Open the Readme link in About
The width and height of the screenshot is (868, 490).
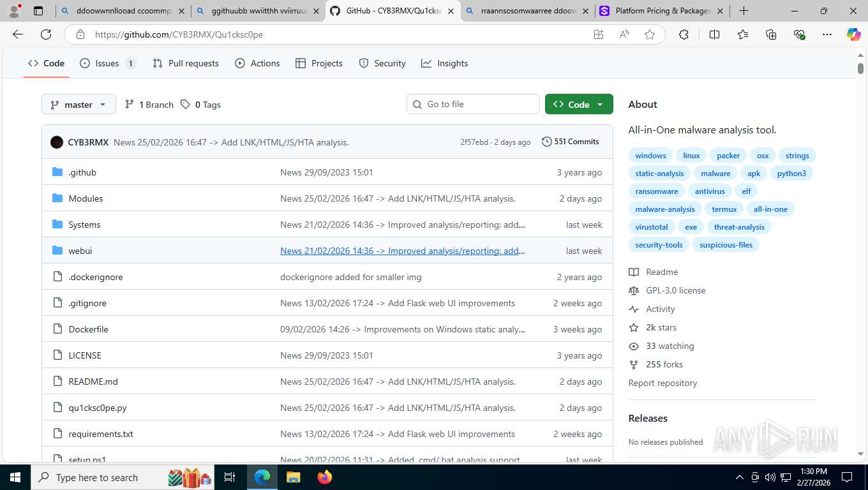pos(662,272)
